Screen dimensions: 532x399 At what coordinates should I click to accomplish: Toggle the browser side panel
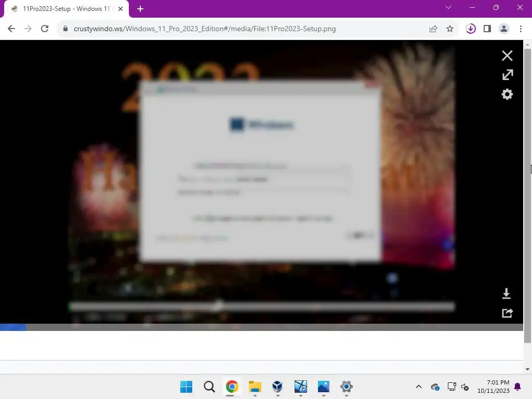(x=487, y=29)
